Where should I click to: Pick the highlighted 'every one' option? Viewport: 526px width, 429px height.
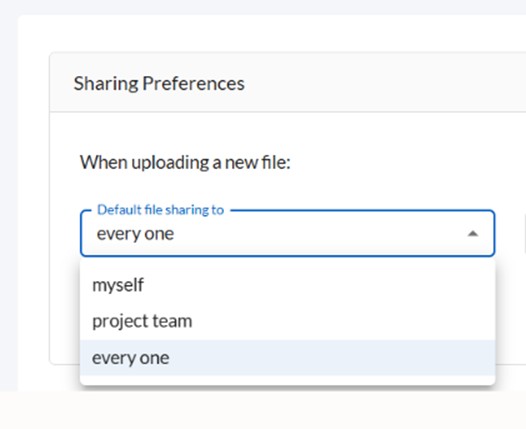coord(287,358)
